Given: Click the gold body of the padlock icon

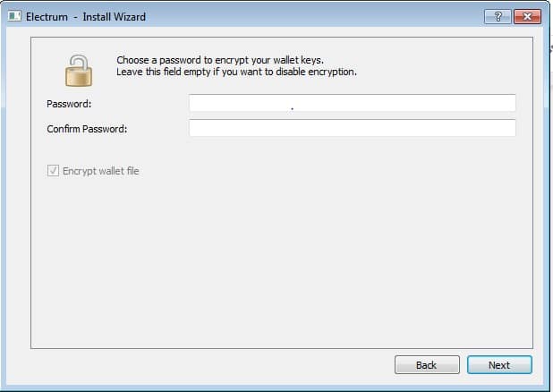Looking at the screenshot, I should 79,77.
